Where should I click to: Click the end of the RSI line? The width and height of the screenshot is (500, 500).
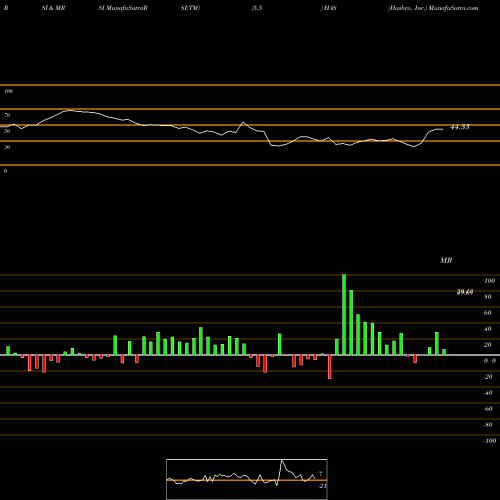click(443, 129)
